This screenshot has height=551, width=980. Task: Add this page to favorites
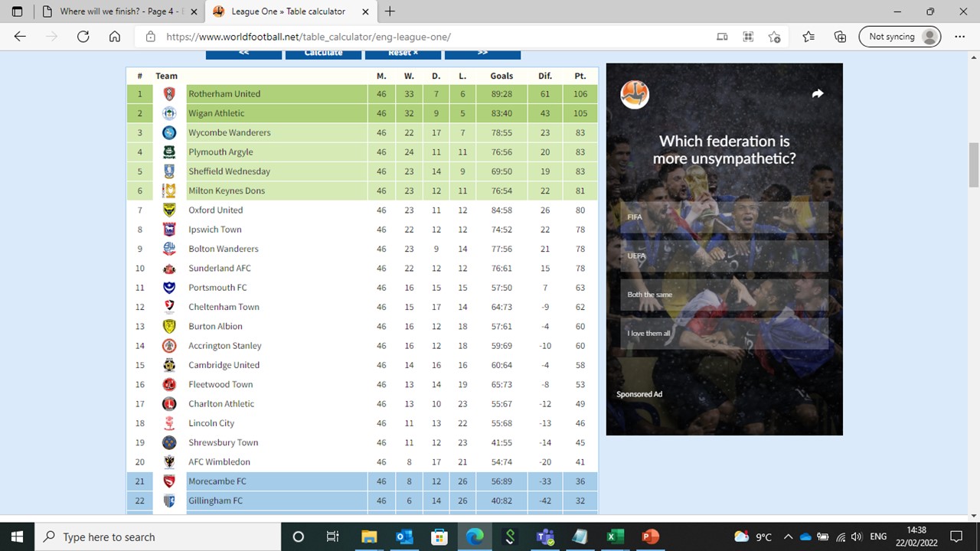774,37
